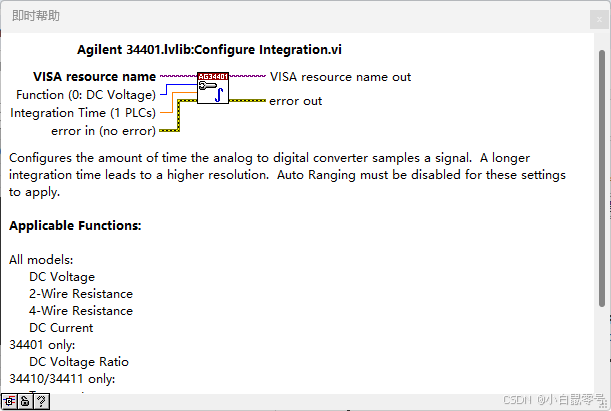Open detailed help question mark button
This screenshot has height=411, width=611.
pos(42,401)
